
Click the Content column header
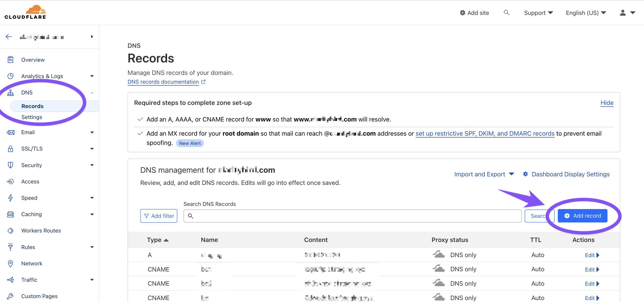click(316, 240)
